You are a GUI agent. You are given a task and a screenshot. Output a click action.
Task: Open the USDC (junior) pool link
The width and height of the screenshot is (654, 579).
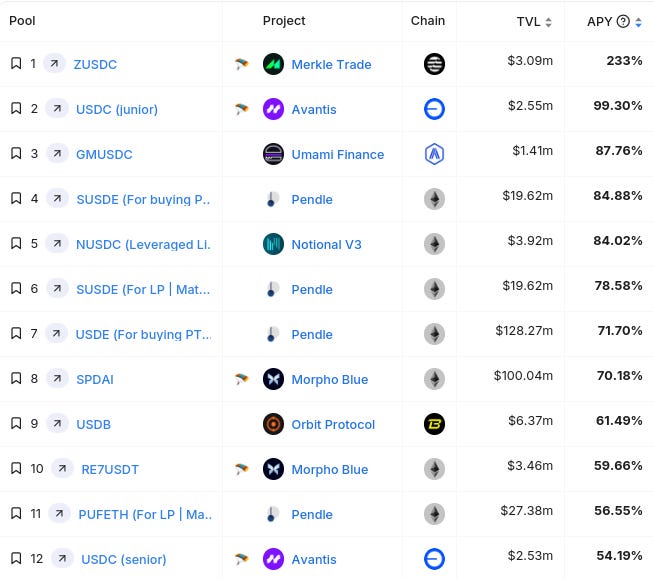click(117, 110)
